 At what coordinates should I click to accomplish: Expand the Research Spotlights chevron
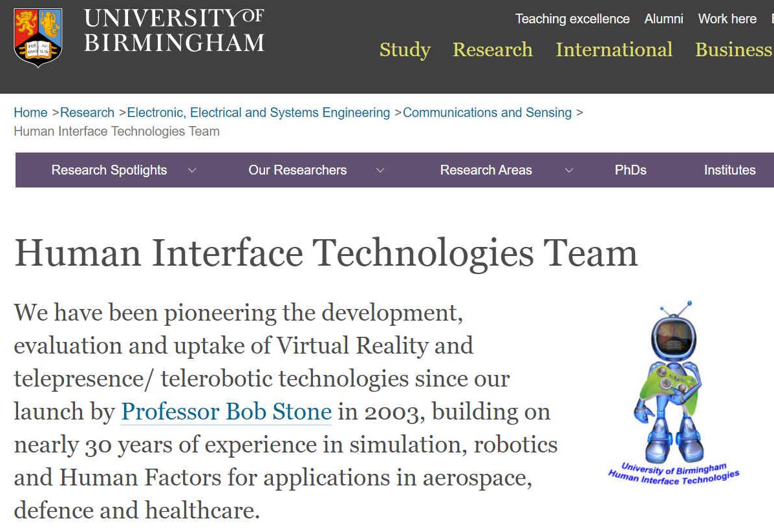tap(192, 170)
